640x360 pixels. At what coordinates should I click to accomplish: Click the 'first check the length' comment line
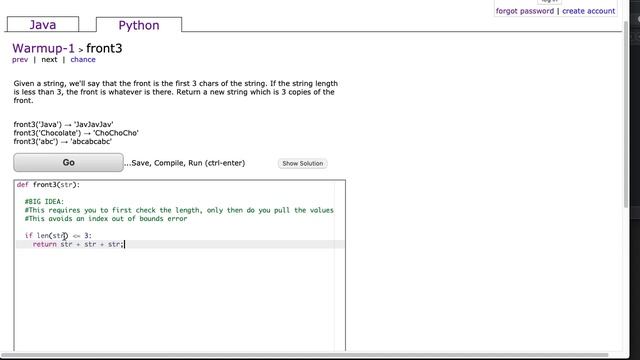coord(179,210)
